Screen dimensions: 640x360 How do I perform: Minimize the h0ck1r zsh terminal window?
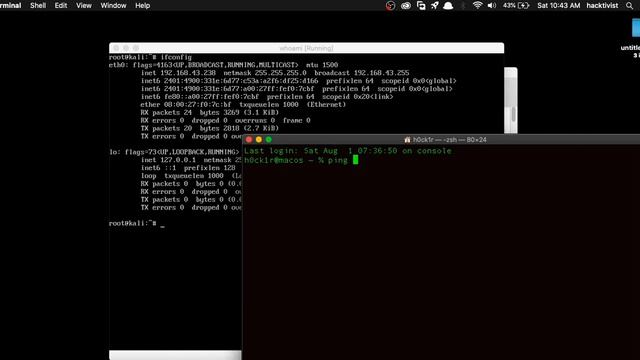pos(259,140)
